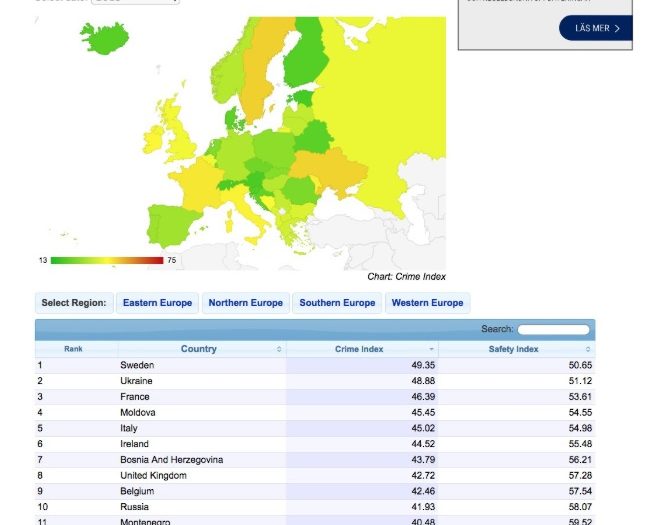Image resolution: width=663 pixels, height=525 pixels.
Task: Click Spain on the map
Action: pyautogui.click(x=172, y=223)
